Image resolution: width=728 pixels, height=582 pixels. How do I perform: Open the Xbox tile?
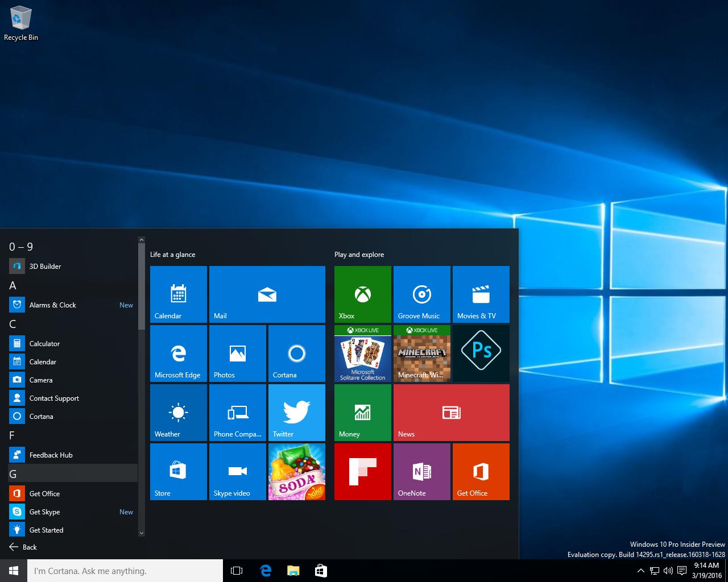(x=363, y=294)
